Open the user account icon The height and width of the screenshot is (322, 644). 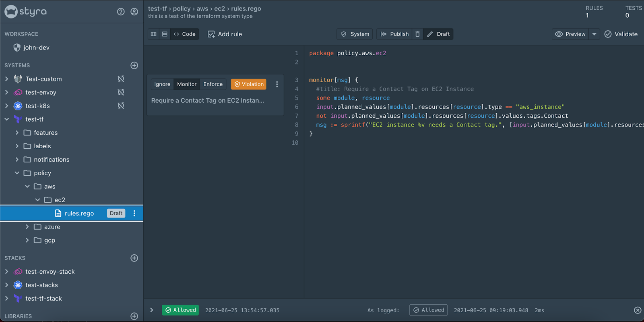pos(134,12)
